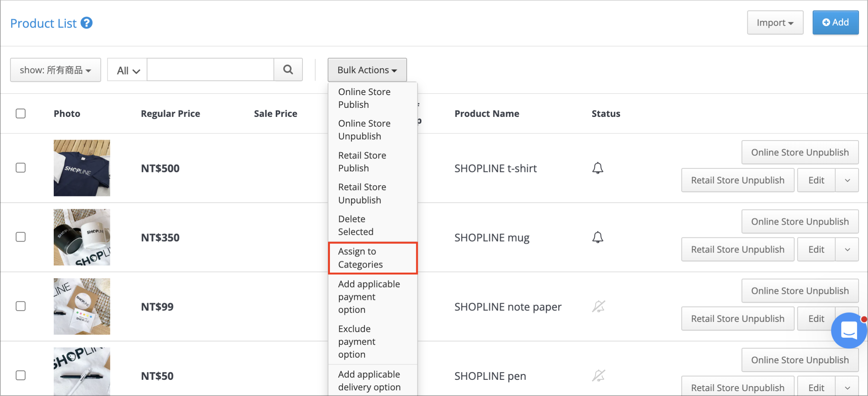This screenshot has width=868, height=396.
Task: Click Edit for SHOPLINE t-shirt
Action: click(816, 180)
